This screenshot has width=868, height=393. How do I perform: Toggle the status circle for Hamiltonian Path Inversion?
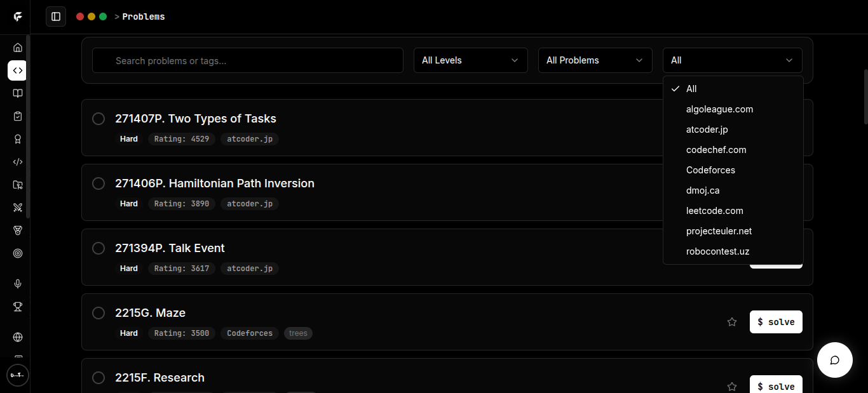coord(98,183)
